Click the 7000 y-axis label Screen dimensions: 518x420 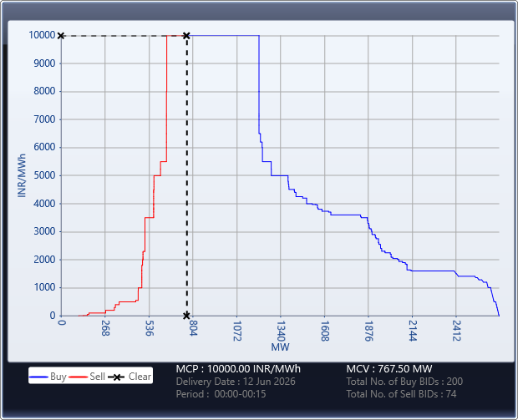click(44, 119)
